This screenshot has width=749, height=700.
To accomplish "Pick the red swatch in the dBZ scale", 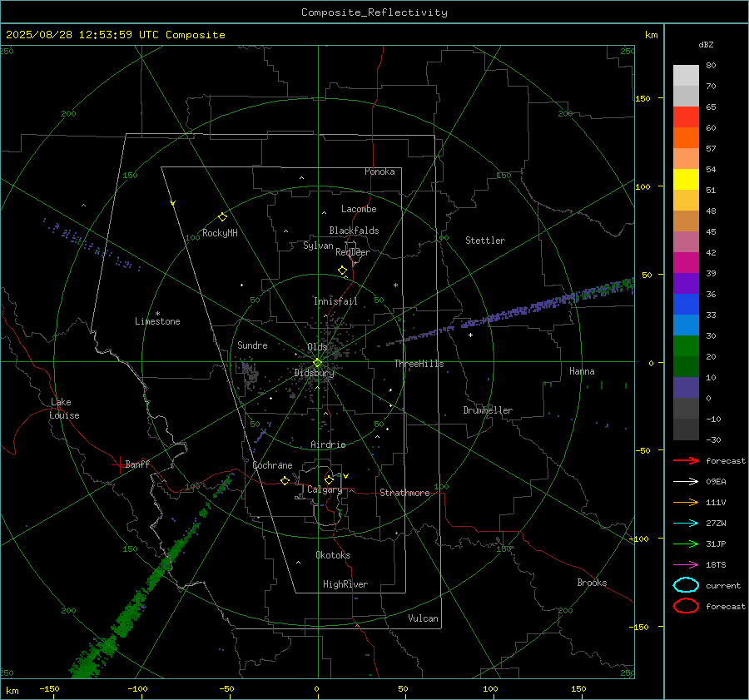I will [x=686, y=117].
